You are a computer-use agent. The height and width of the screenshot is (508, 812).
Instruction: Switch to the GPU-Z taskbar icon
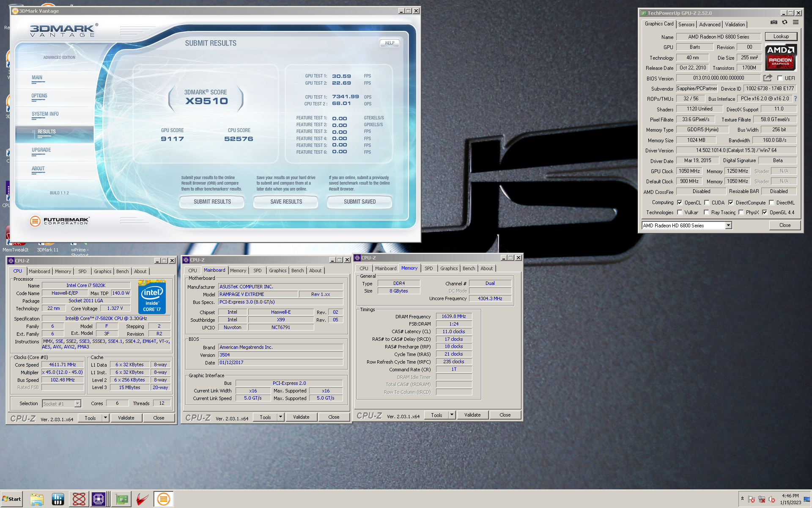pyautogui.click(x=122, y=499)
